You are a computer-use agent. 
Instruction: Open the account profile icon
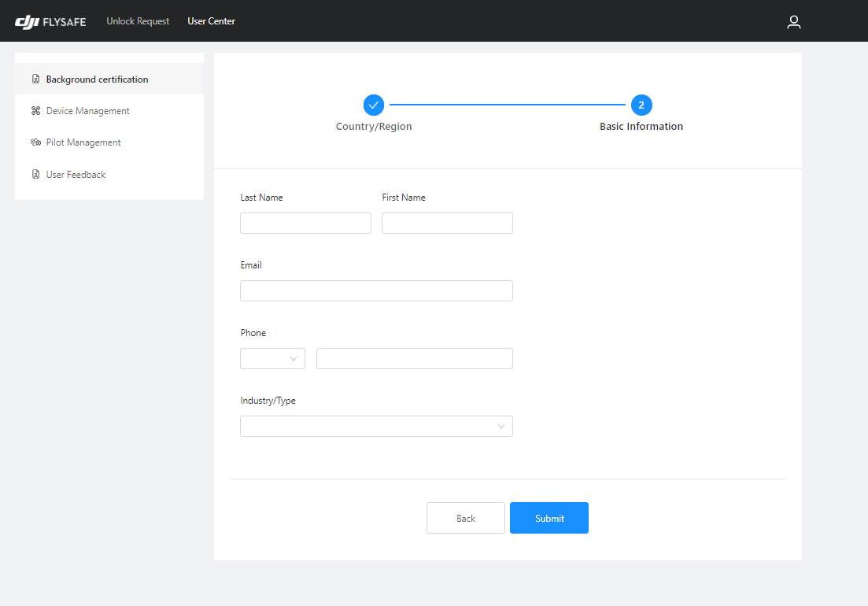tap(793, 21)
